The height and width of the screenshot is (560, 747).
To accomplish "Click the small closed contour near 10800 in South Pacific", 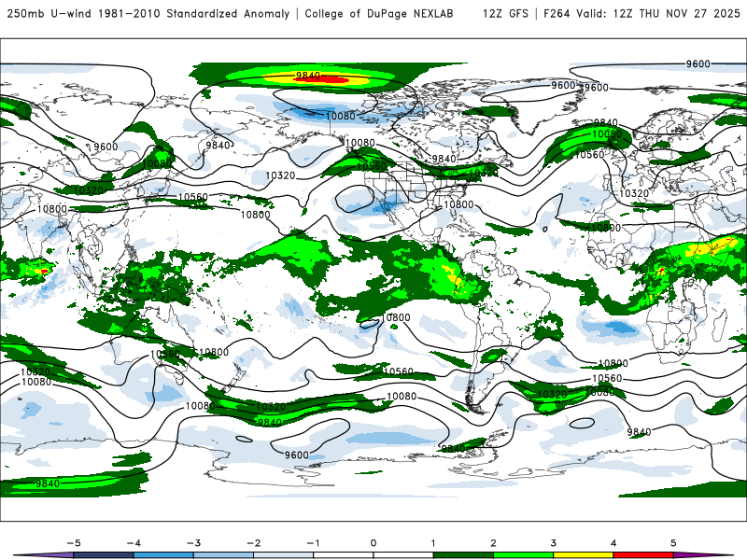I will tap(370, 324).
